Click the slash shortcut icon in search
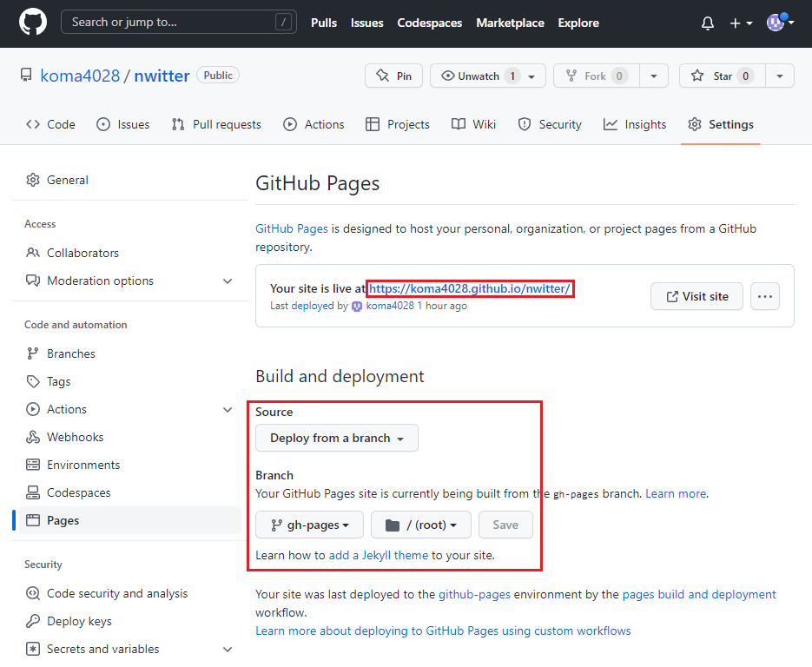The height and width of the screenshot is (667, 812). pyautogui.click(x=283, y=23)
